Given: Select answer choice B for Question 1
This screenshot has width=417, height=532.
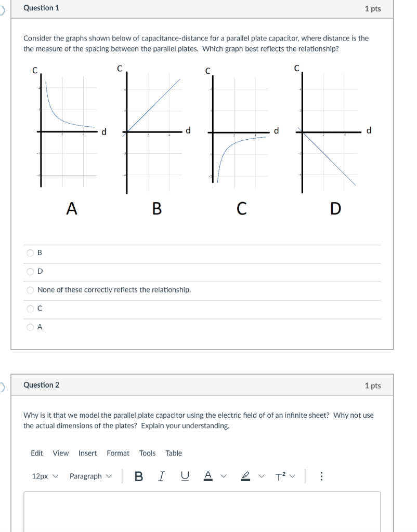Looking at the screenshot, I should [x=30, y=252].
